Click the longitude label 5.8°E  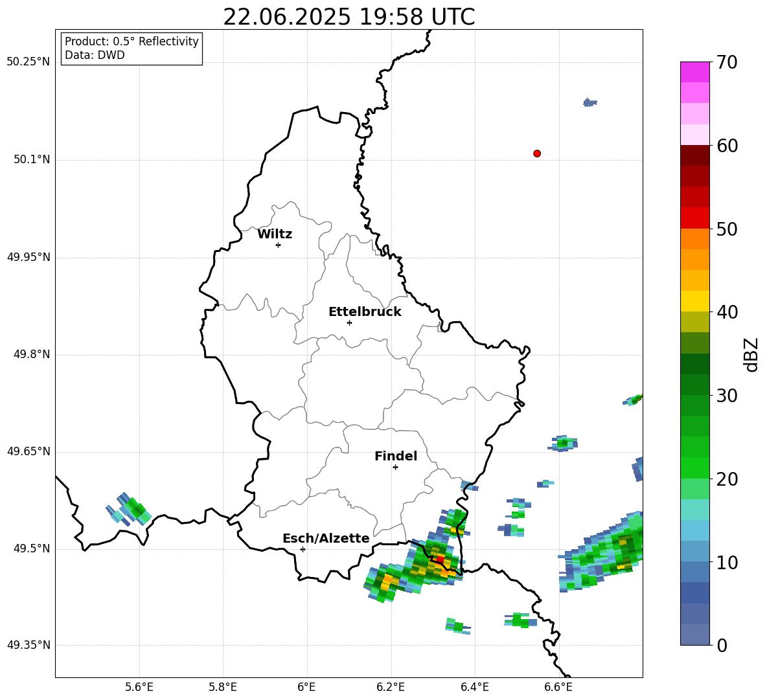[x=223, y=687]
